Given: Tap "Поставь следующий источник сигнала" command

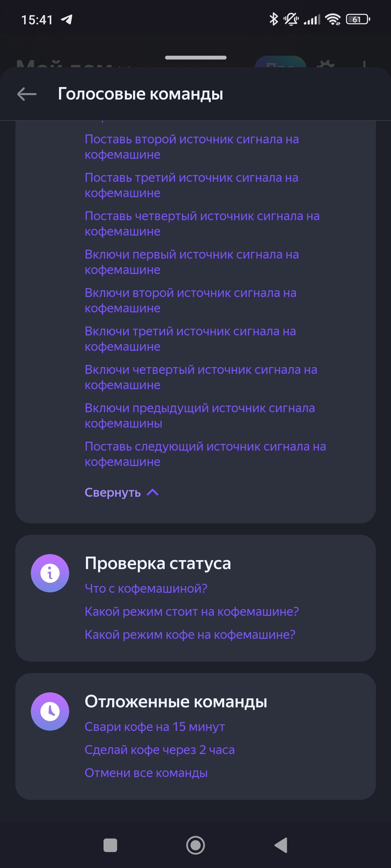Looking at the screenshot, I should coord(205,454).
